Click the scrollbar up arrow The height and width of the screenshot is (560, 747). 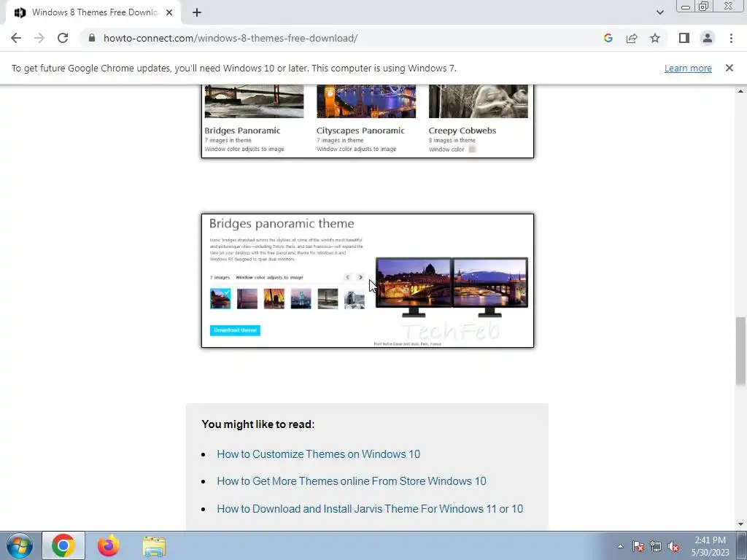click(x=740, y=90)
